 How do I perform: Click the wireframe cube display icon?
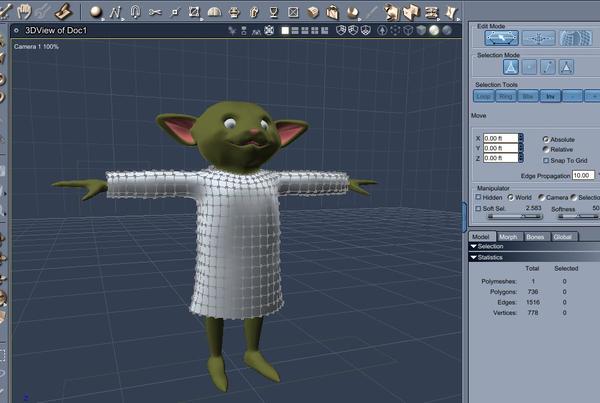pos(408,30)
